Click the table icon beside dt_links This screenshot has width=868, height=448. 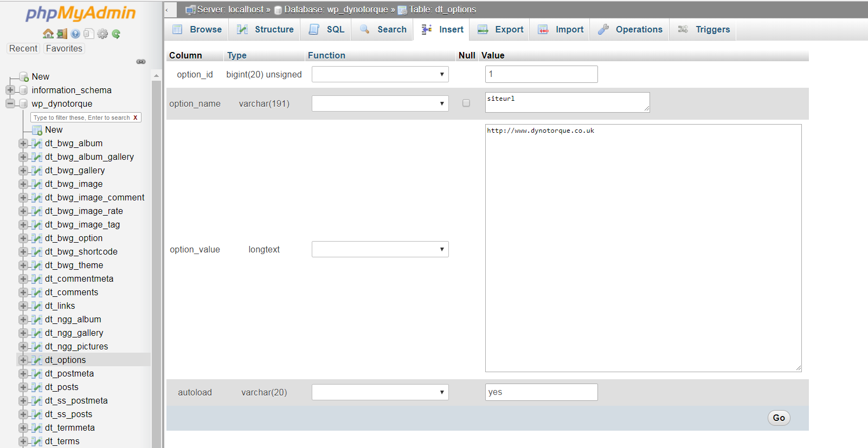point(37,306)
